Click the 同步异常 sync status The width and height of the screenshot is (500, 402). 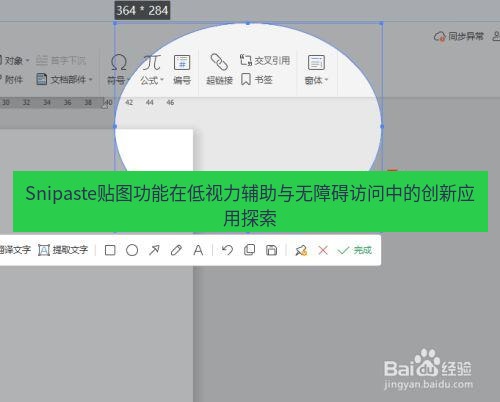459,36
